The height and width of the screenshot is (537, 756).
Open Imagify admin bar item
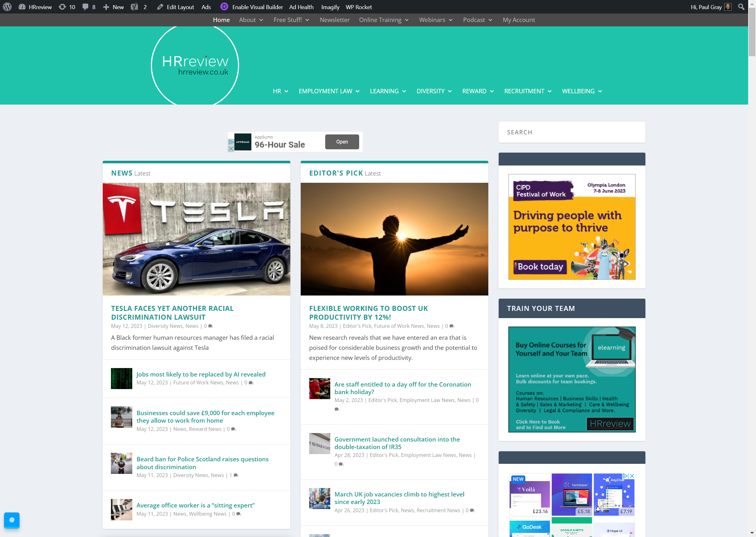pyautogui.click(x=330, y=7)
